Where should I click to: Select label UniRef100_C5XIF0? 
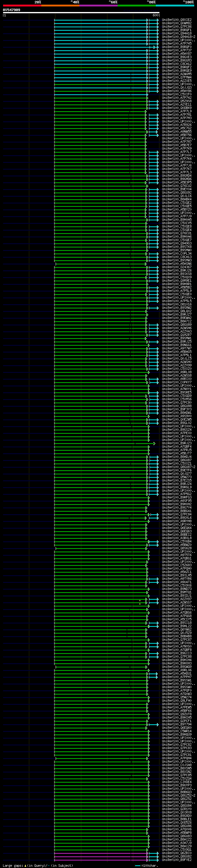(177, 94)
